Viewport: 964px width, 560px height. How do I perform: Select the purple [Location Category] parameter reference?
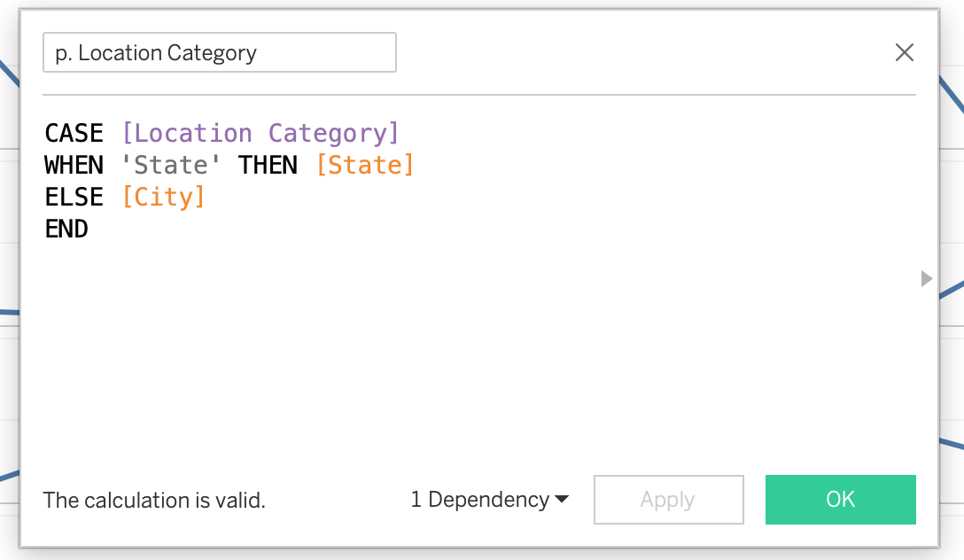click(x=260, y=134)
